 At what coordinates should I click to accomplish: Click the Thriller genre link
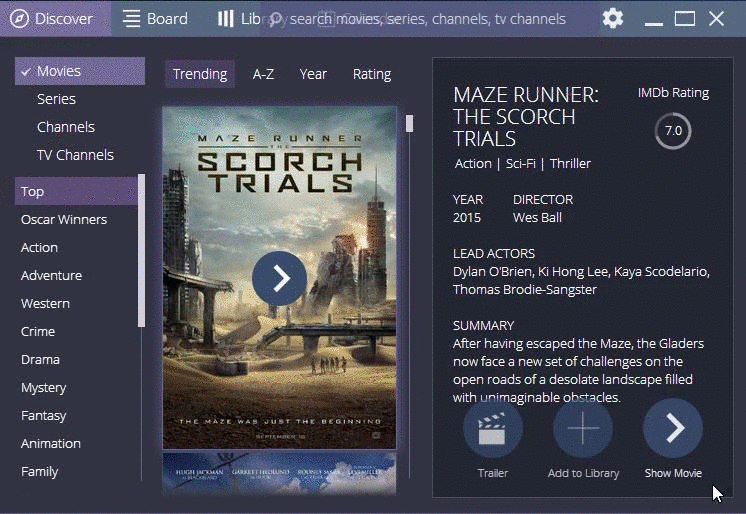pyautogui.click(x=570, y=164)
